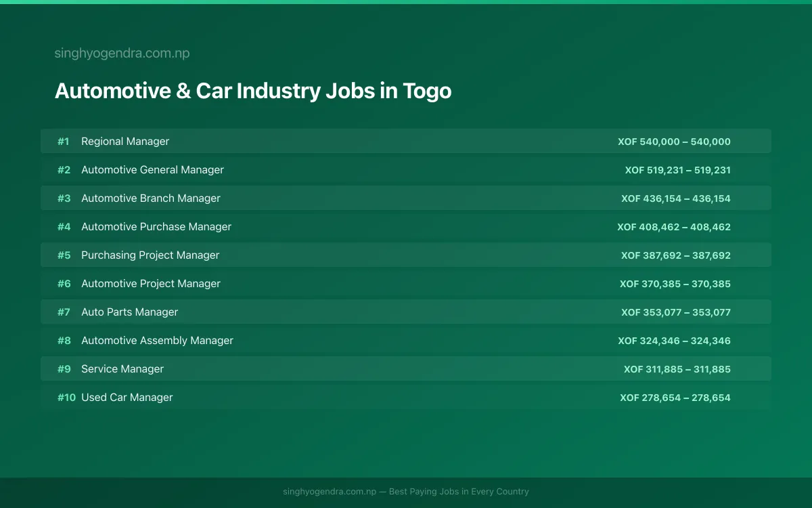Click the #4 rank number
Screen dimensions: 812x508
pyautogui.click(x=64, y=227)
